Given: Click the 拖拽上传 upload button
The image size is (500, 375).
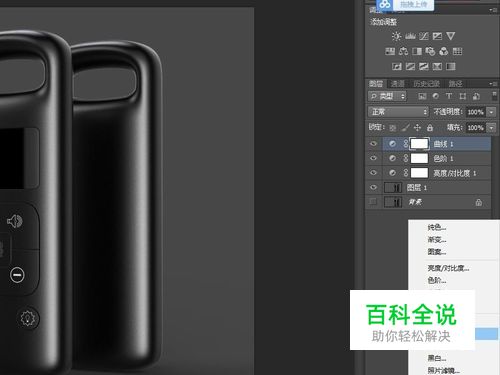Looking at the screenshot, I should pyautogui.click(x=413, y=5).
